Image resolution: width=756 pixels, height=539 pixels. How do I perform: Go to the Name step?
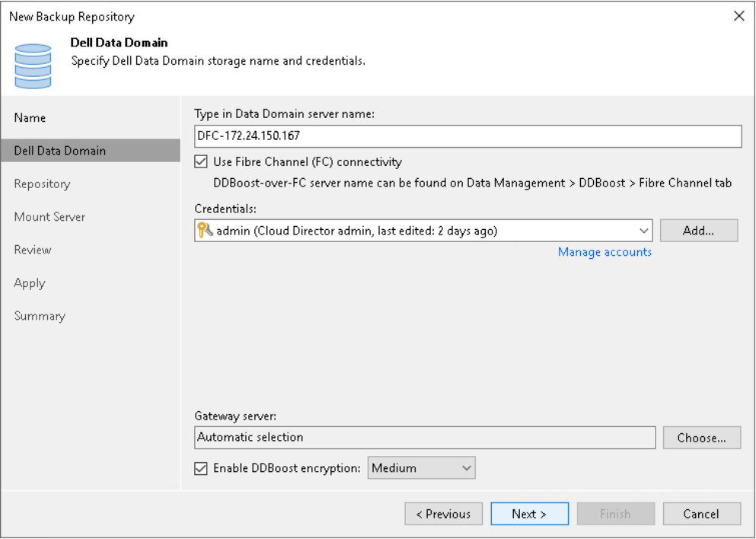(30, 118)
